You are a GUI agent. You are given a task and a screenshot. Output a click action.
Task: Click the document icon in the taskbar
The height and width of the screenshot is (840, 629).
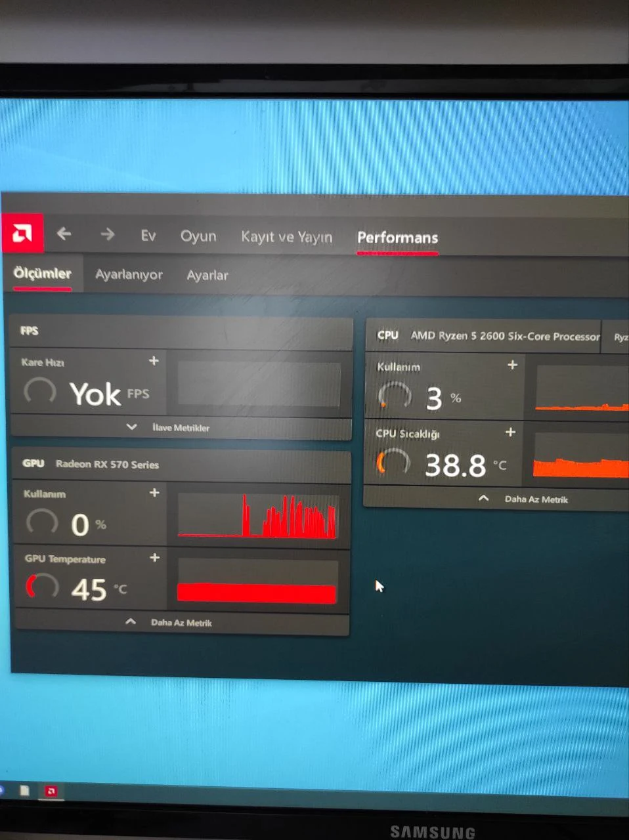tap(25, 790)
